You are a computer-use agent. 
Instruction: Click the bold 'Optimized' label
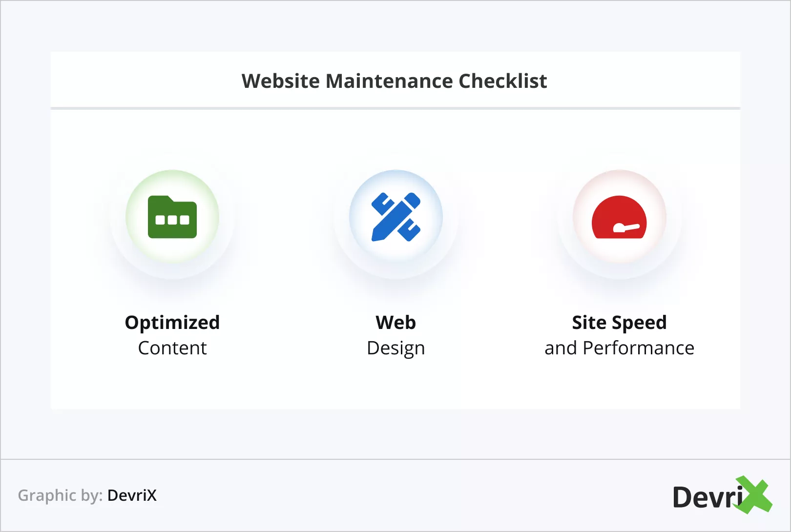[x=172, y=323]
